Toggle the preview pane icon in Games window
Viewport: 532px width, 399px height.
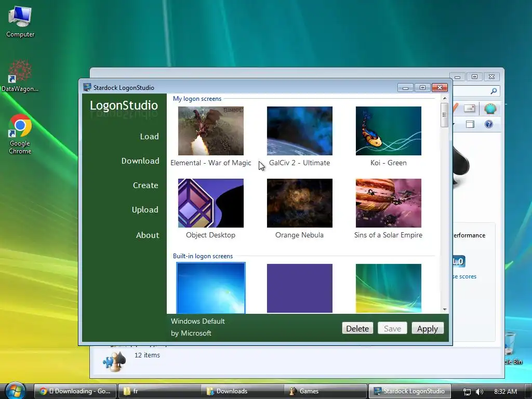[470, 124]
